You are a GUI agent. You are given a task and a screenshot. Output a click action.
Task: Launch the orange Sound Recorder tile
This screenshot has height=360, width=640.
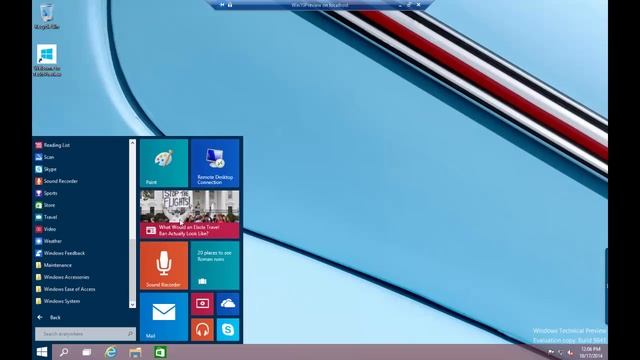[164, 266]
